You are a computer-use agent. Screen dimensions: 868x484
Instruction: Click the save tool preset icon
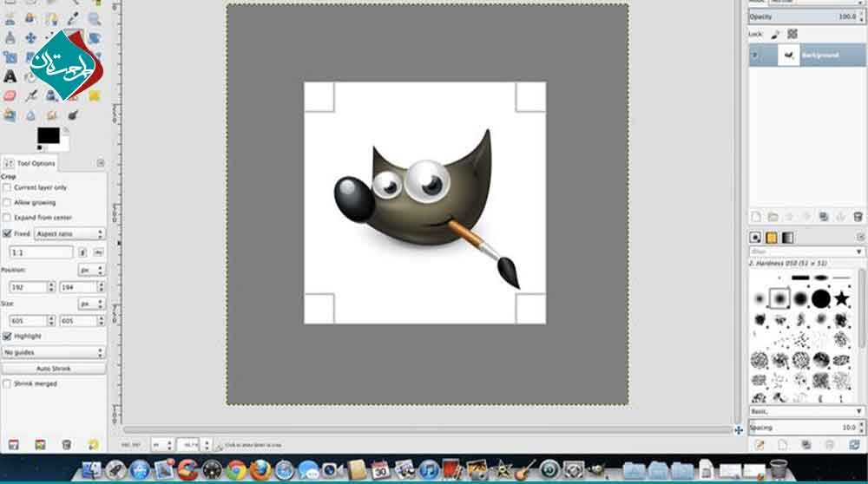[13, 445]
